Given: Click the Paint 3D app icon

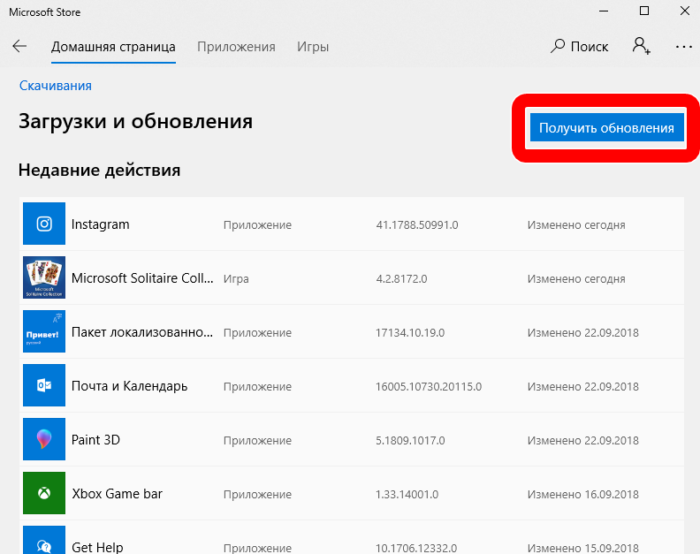Looking at the screenshot, I should coord(44,439).
